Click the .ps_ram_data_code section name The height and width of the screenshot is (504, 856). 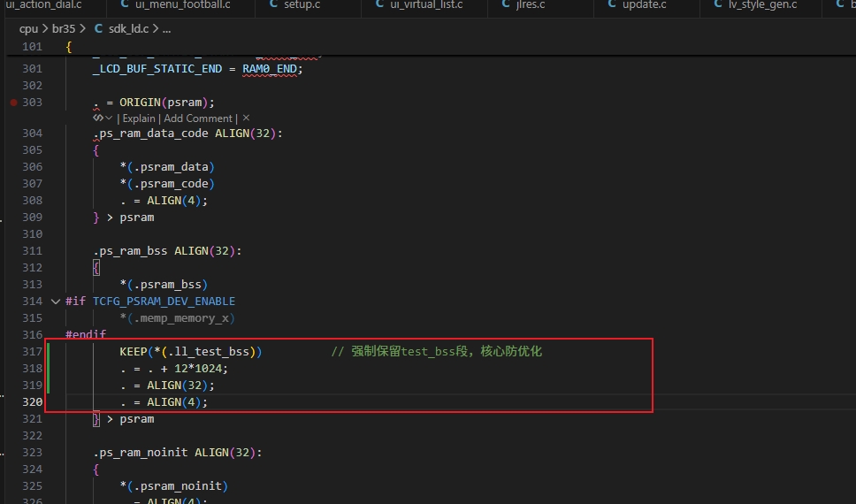pos(150,134)
